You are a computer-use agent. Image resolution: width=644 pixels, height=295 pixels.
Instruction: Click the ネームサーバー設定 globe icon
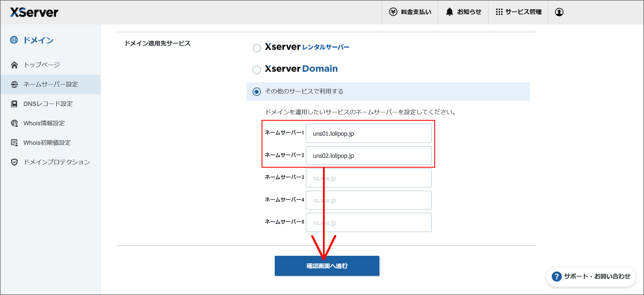click(x=14, y=84)
